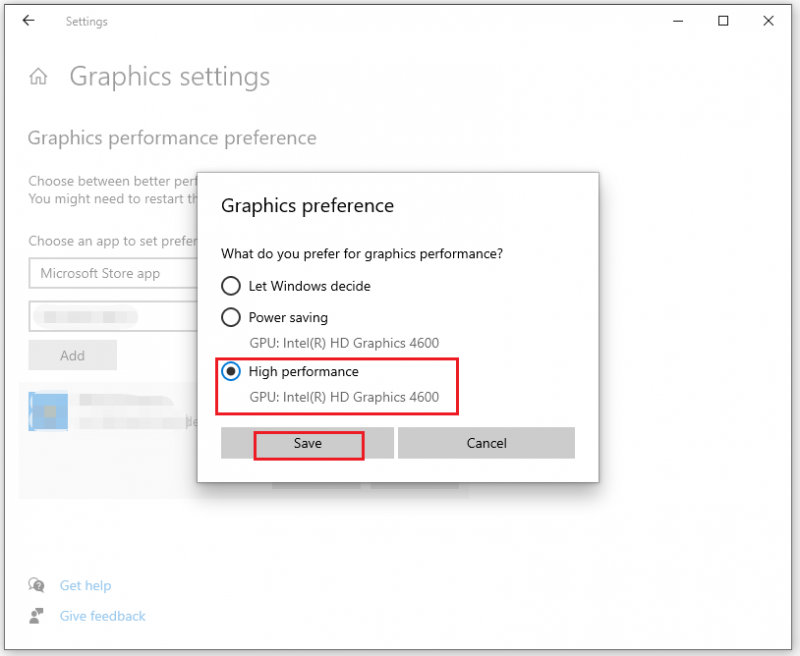This screenshot has height=656, width=800.
Task: Minimize the Settings window
Action: pos(678,21)
